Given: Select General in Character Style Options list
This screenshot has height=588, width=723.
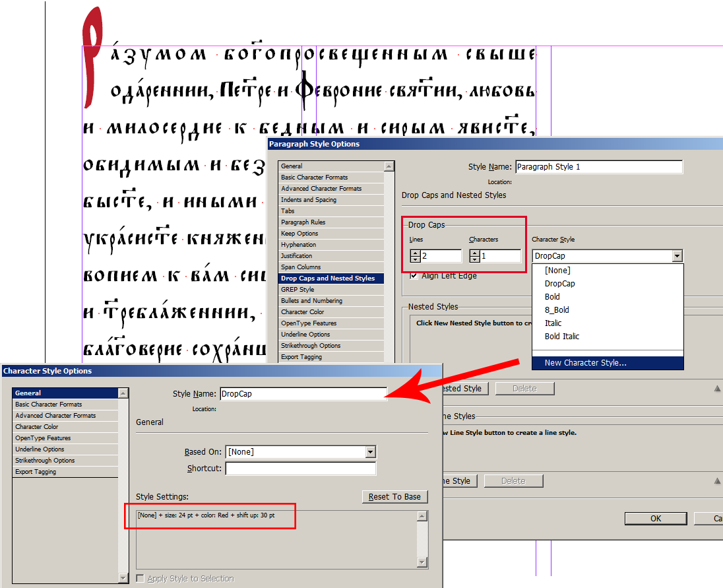Looking at the screenshot, I should pos(65,393).
